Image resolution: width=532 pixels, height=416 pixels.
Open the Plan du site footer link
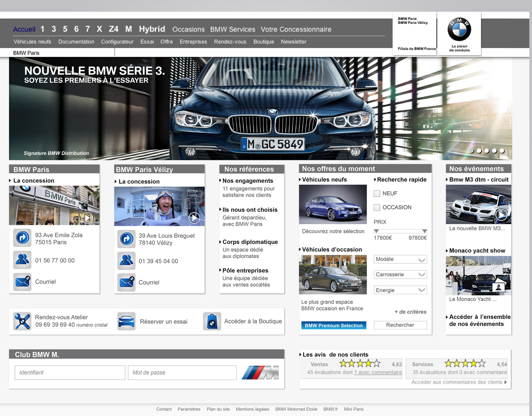tap(218, 409)
